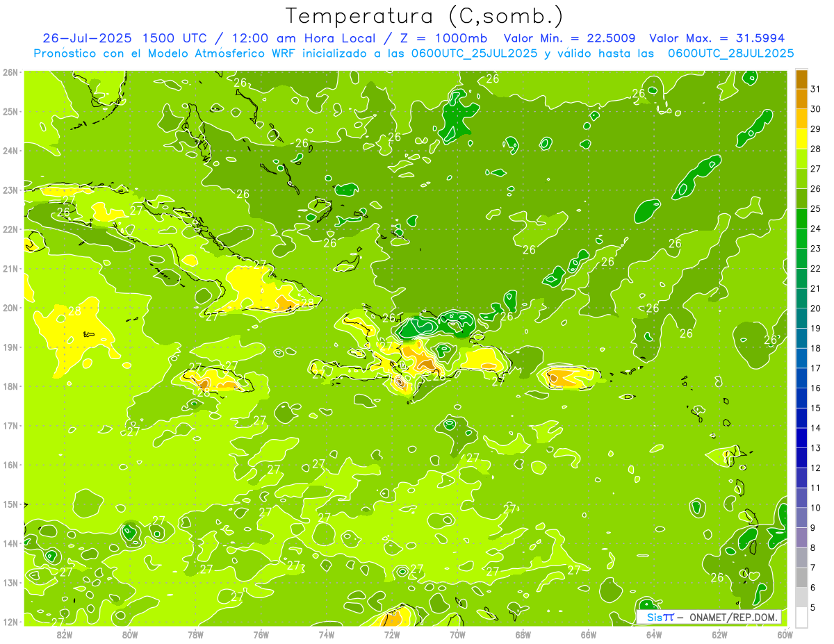Click the '23' value on the color scale
The image size is (834, 644).
coord(815,249)
